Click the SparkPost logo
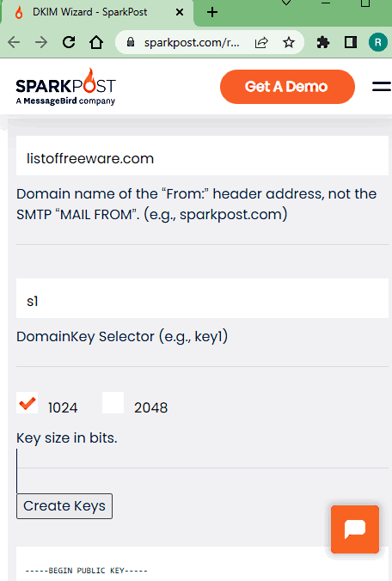392x581 pixels. (x=66, y=87)
